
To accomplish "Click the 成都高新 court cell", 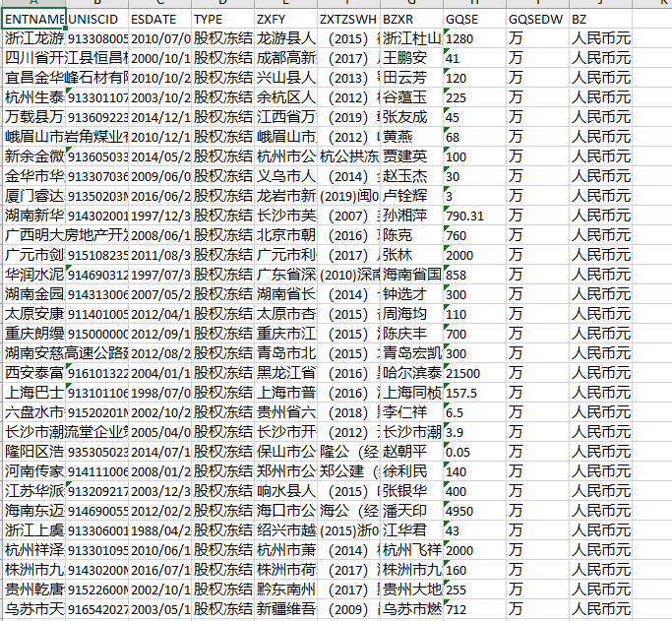I will (x=286, y=58).
